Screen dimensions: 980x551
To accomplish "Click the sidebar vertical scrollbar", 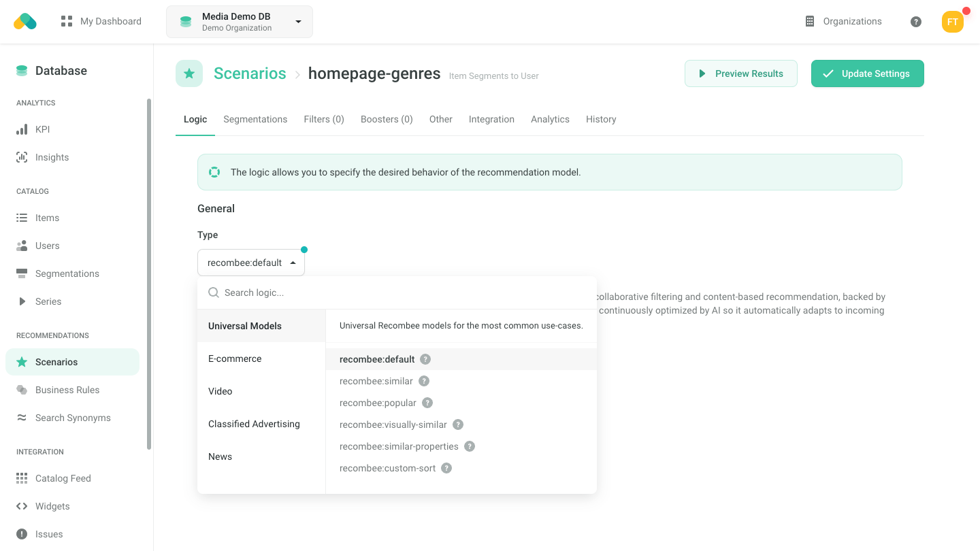I will [x=149, y=273].
